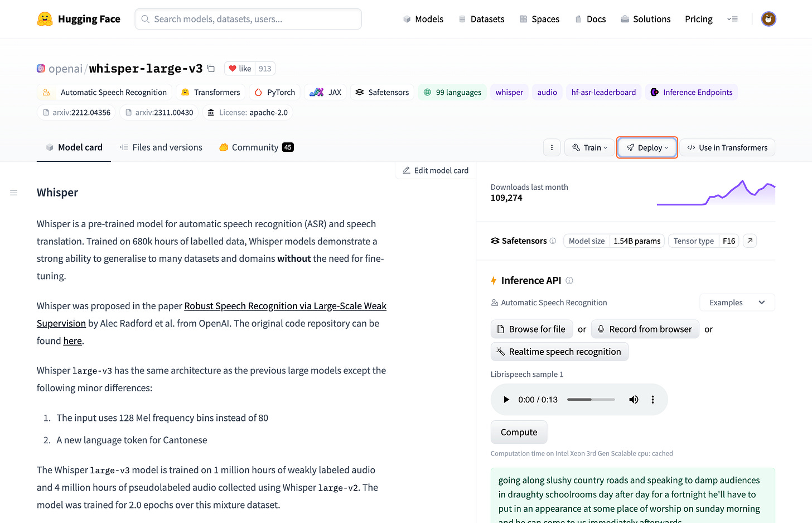
Task: Click the 'here' repository link
Action: pyautogui.click(x=72, y=340)
